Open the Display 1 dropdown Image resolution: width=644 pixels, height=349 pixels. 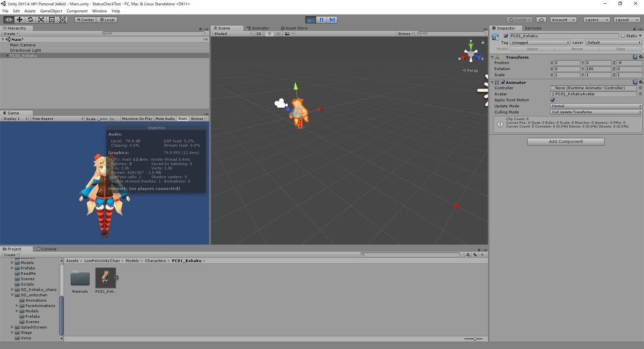[x=16, y=119]
